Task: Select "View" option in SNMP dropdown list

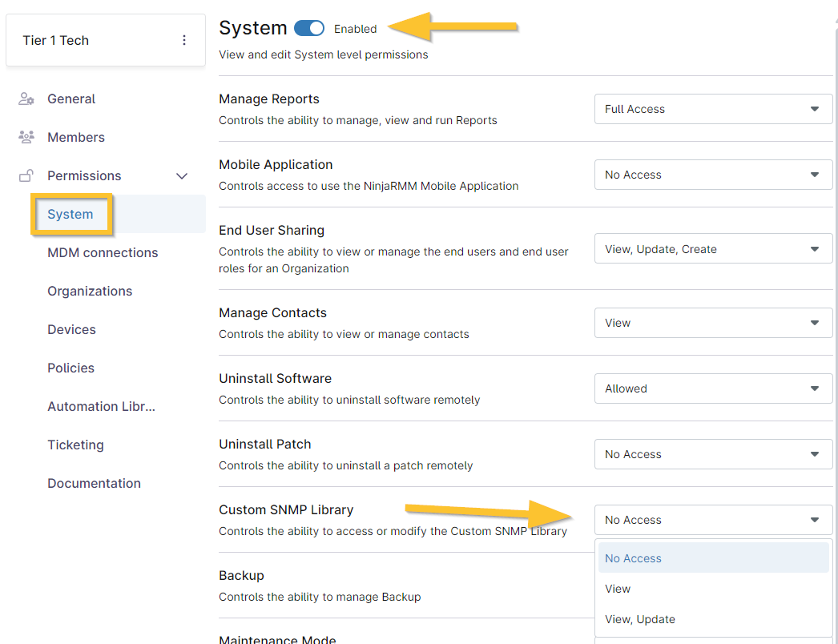Action: pyautogui.click(x=618, y=589)
